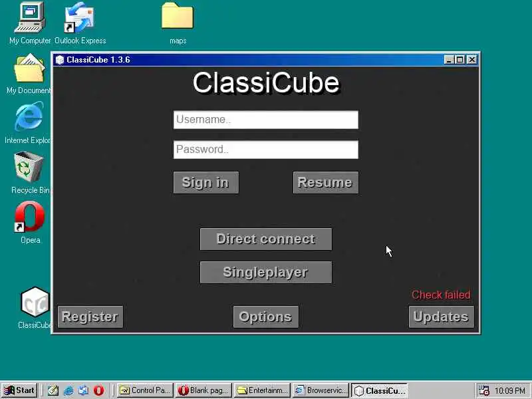This screenshot has height=399, width=532.
Task: Close the ClassiCube window
Action: (472, 60)
